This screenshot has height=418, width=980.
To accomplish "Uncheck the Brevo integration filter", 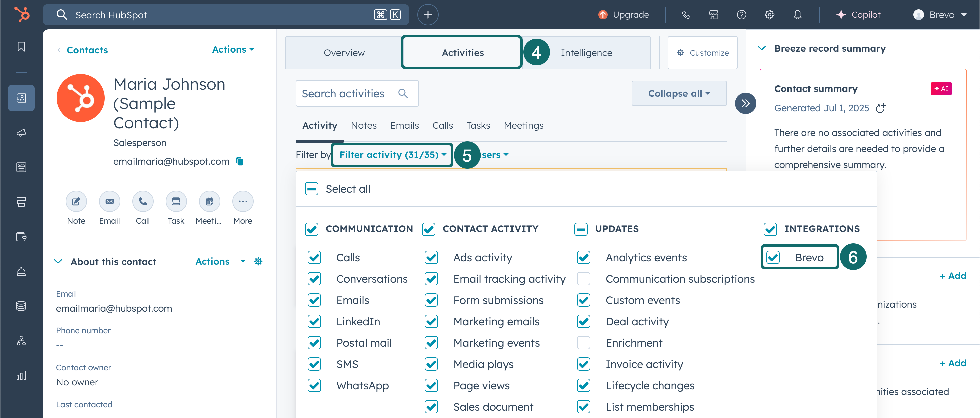I will click(x=774, y=257).
